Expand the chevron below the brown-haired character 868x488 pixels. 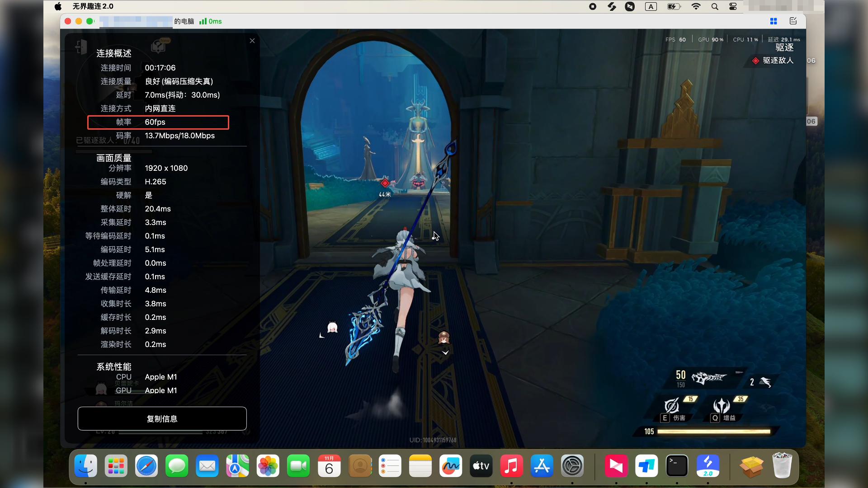[x=445, y=353]
